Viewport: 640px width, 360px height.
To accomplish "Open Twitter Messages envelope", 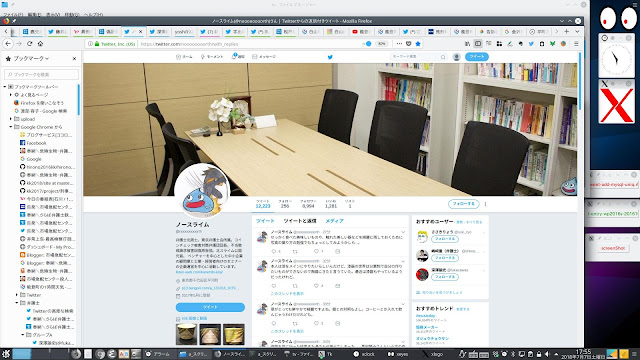I will tap(264, 57).
